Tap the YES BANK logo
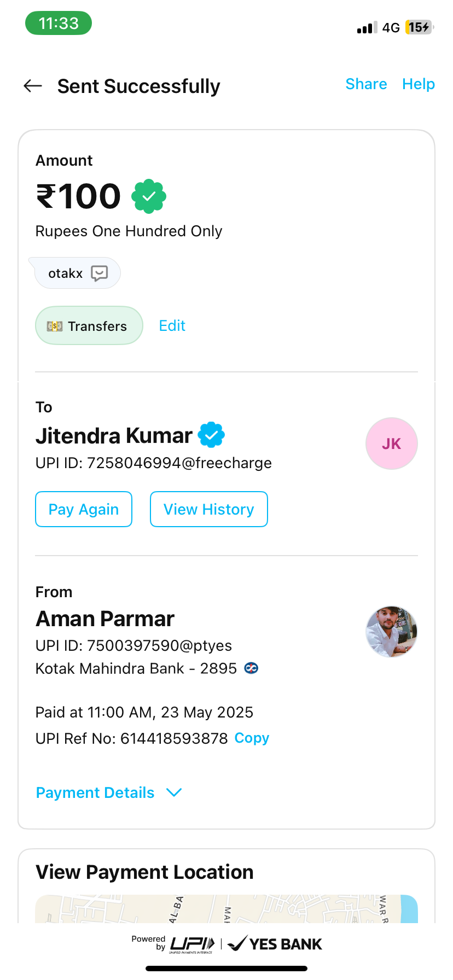Image resolution: width=453 pixels, height=980 pixels. (x=275, y=944)
